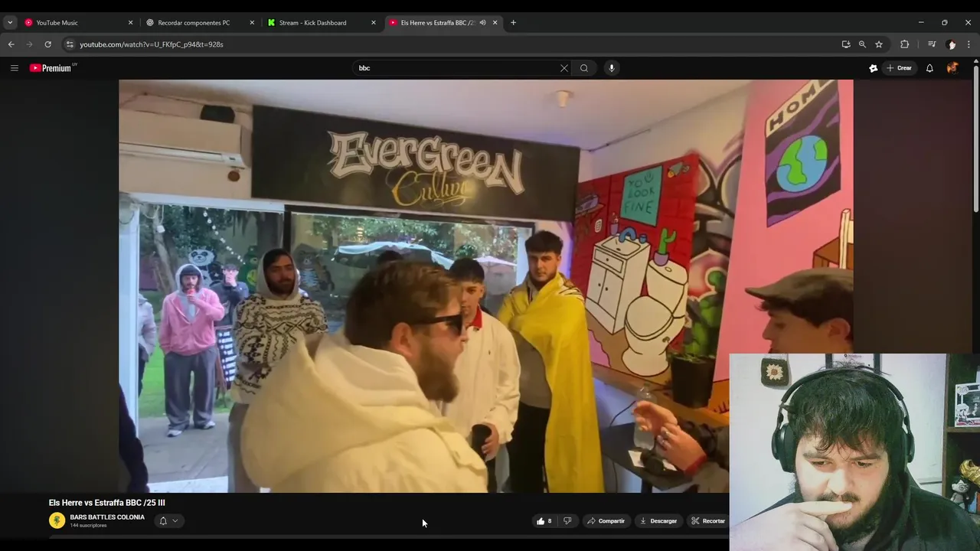980x551 pixels.
Task: Click the video player to pause
Action: click(x=485, y=286)
